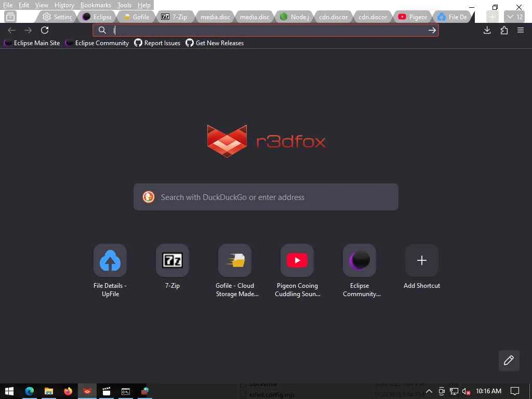Click the r3dfox logo

click(x=266, y=140)
